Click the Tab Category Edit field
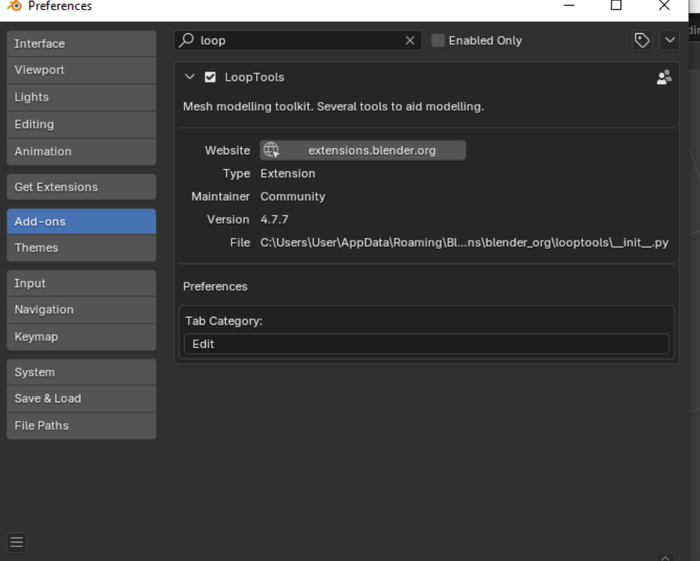This screenshot has width=700, height=561. (x=426, y=343)
